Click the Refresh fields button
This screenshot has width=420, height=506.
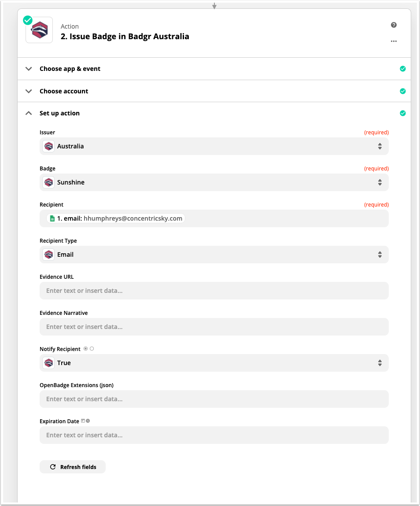(x=72, y=467)
